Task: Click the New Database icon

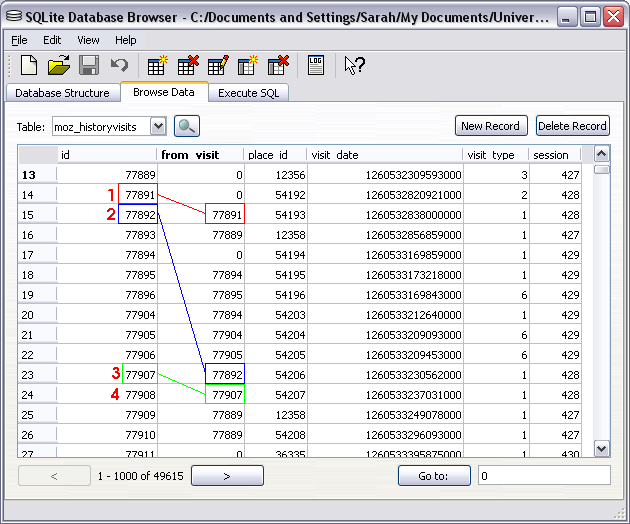Action: click(29, 66)
